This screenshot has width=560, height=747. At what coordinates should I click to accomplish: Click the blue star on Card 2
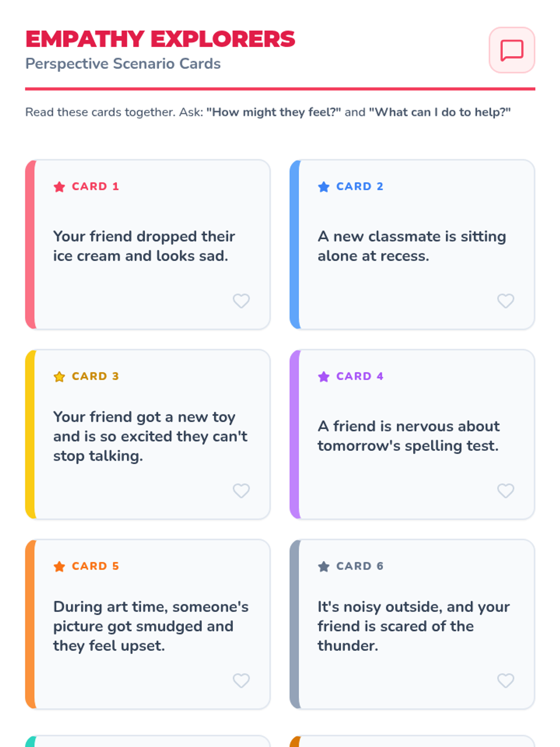[x=323, y=187]
